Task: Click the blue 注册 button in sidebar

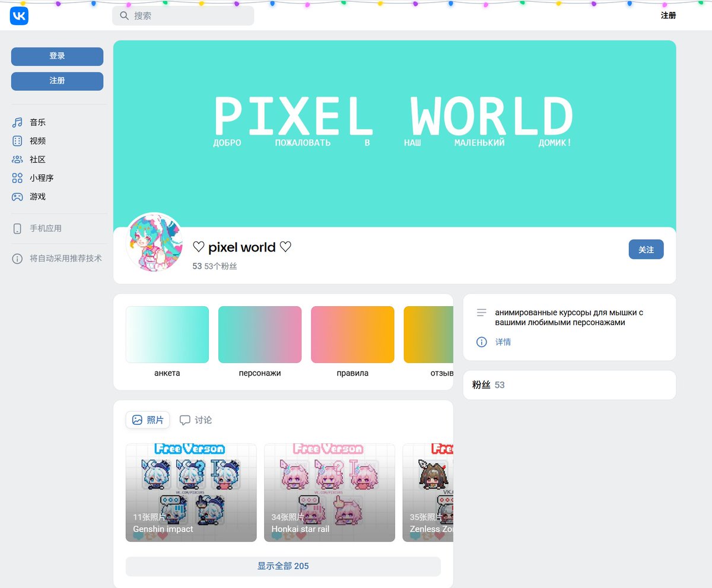Action: coord(57,81)
